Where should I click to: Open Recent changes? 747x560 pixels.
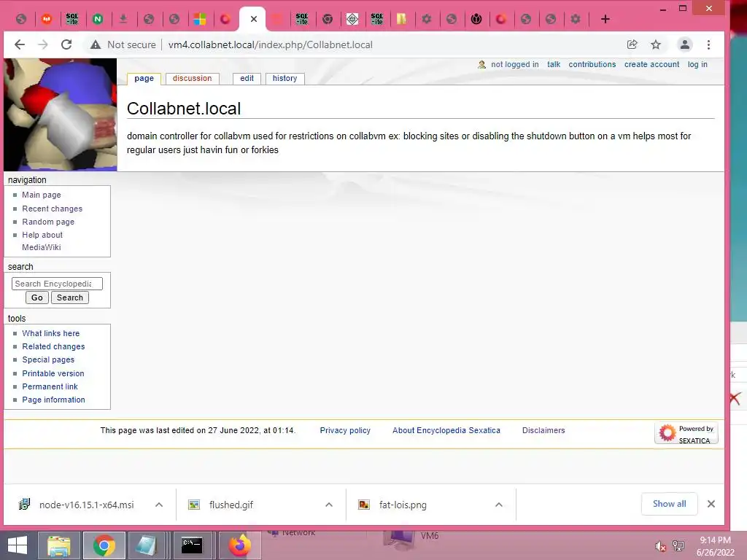pos(52,209)
